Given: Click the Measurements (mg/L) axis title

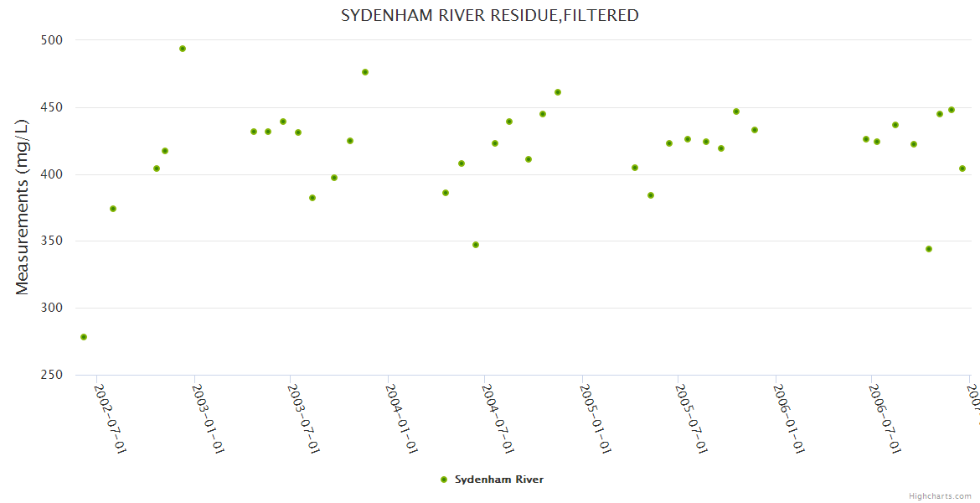Looking at the screenshot, I should tap(23, 207).
